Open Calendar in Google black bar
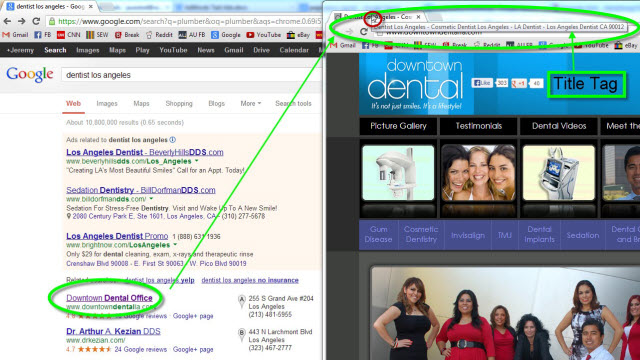Screen dimensions: 640x360 coord(294,50)
